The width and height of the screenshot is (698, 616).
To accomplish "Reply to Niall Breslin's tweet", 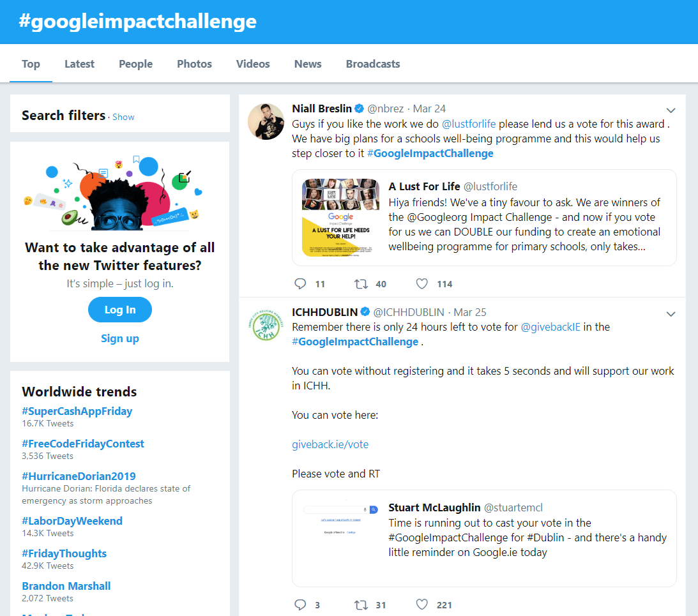I will (301, 283).
